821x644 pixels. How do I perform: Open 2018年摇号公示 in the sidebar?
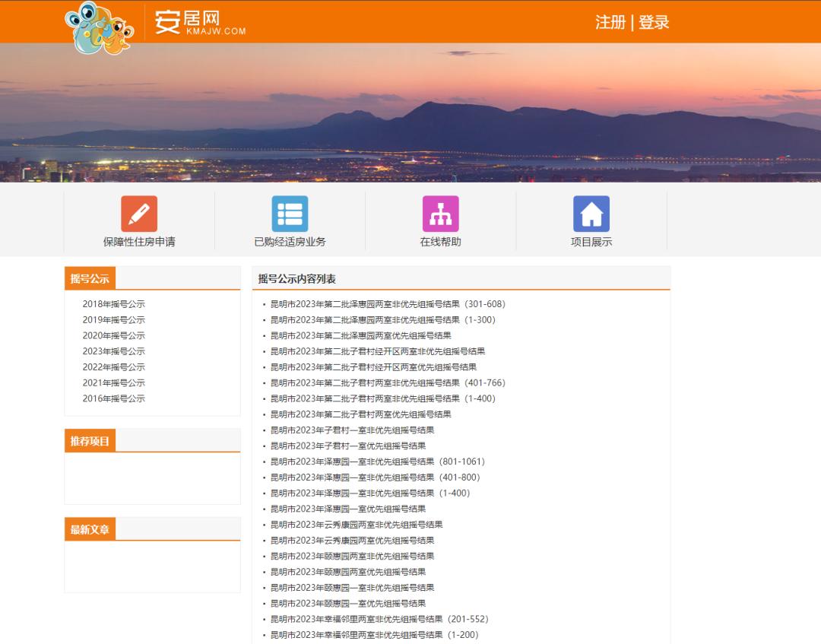[115, 303]
